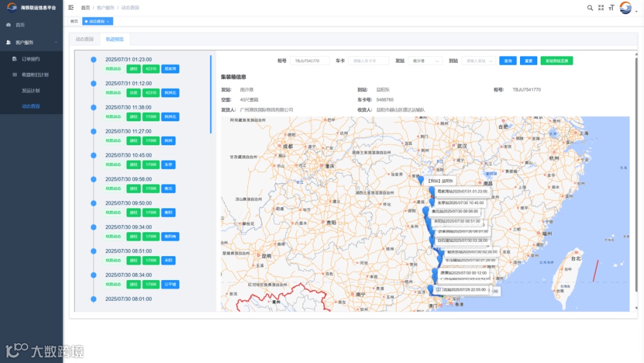Viewport: 644px width, 363px height.
Task: Open the user avatar menu
Action: pos(626,7)
